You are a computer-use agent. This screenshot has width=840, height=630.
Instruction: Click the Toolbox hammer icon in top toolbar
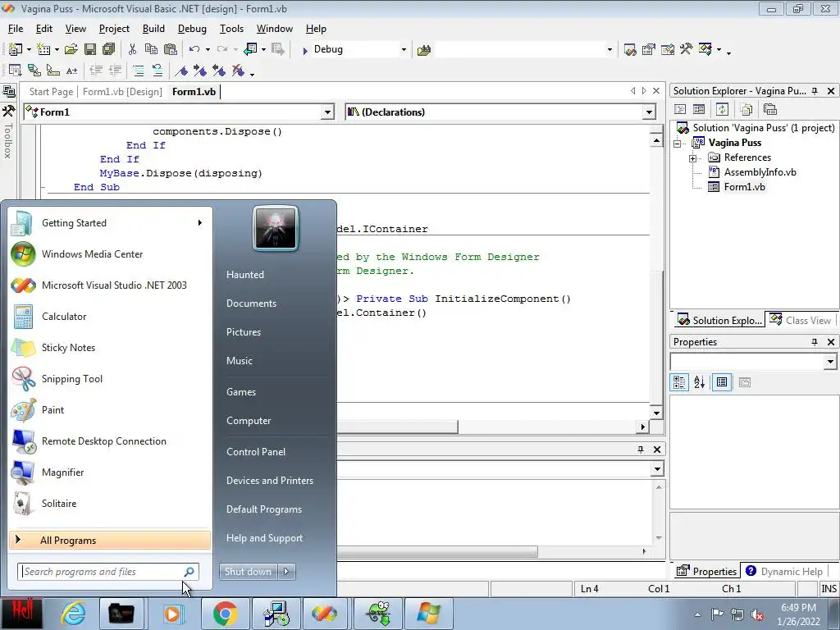(x=686, y=50)
